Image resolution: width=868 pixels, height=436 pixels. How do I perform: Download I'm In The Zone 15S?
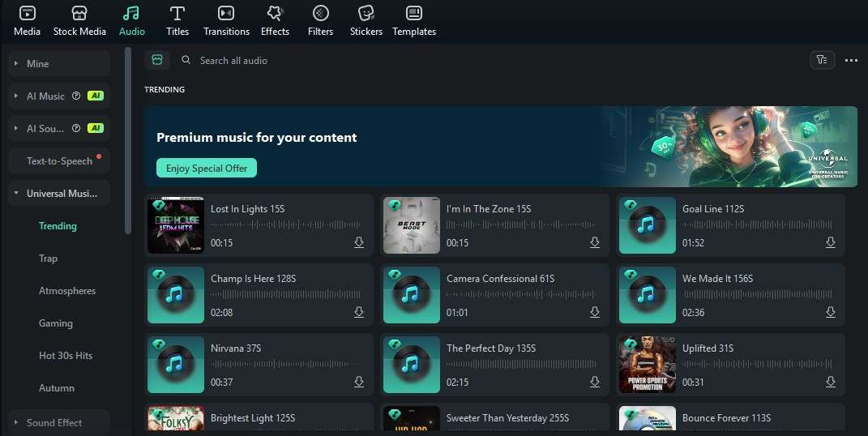pos(595,242)
